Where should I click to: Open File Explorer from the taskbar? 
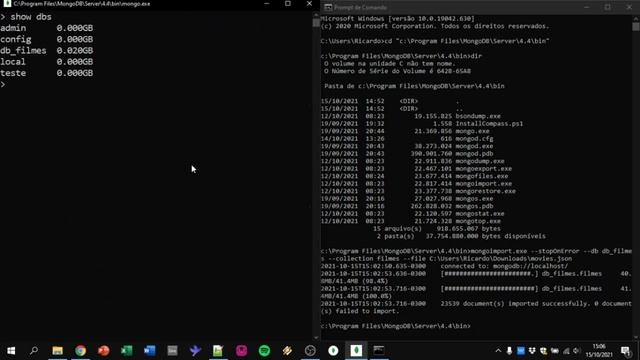(x=58, y=351)
